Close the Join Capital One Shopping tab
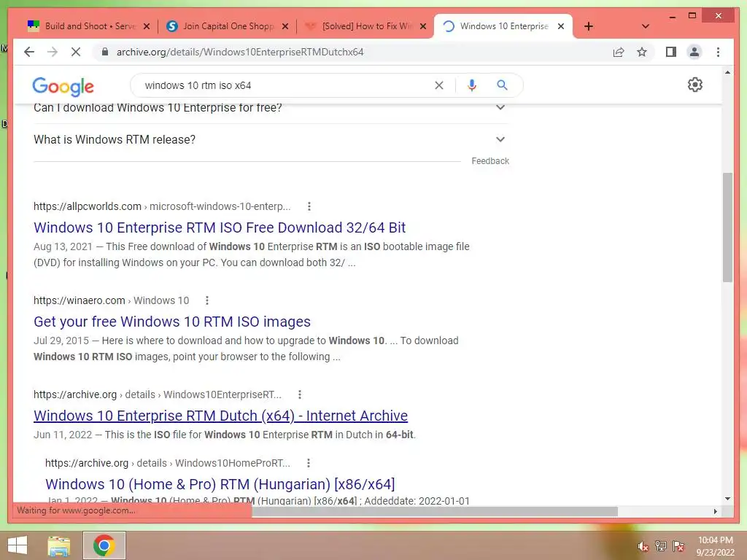Viewport: 747px width, 560px height. click(285, 26)
